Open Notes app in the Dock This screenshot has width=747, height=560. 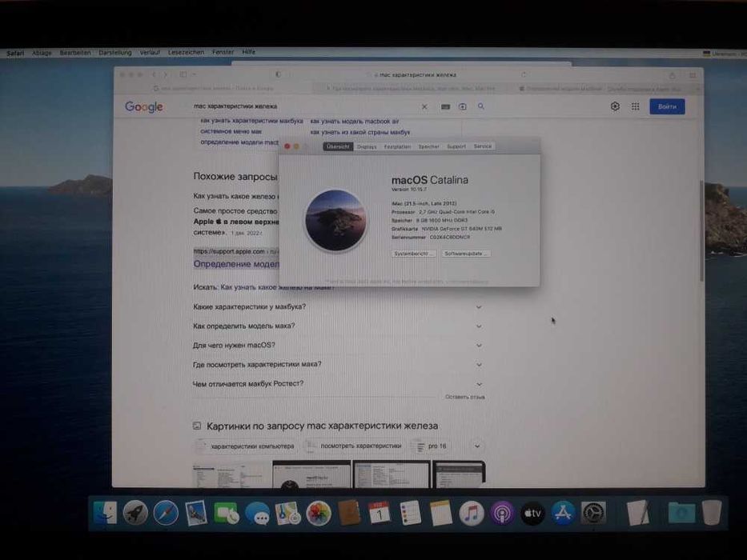click(x=440, y=513)
